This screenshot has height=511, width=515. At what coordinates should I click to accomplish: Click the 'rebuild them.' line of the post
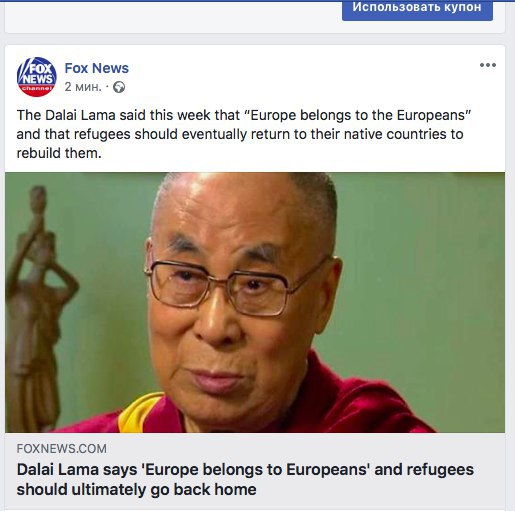[59, 153]
